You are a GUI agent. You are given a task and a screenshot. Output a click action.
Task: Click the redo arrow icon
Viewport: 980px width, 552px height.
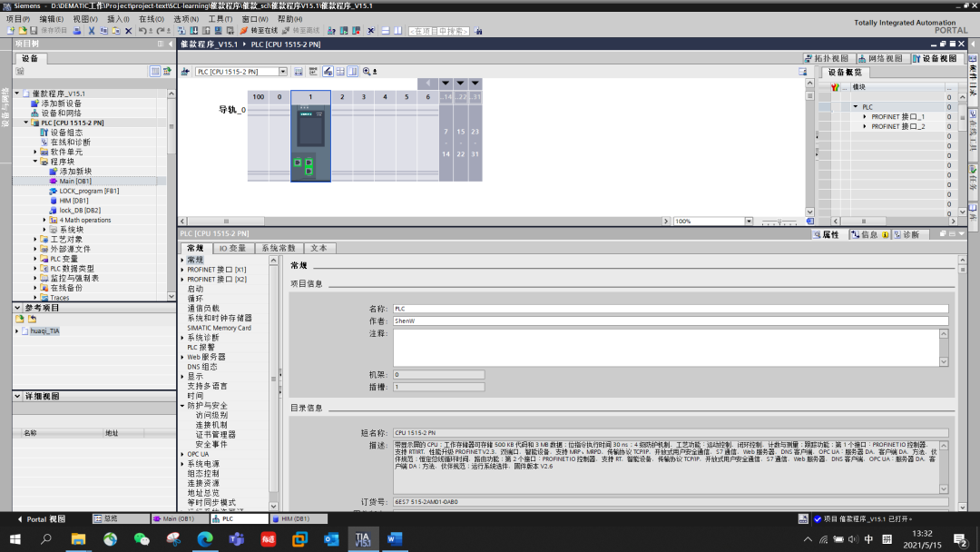pos(161,31)
